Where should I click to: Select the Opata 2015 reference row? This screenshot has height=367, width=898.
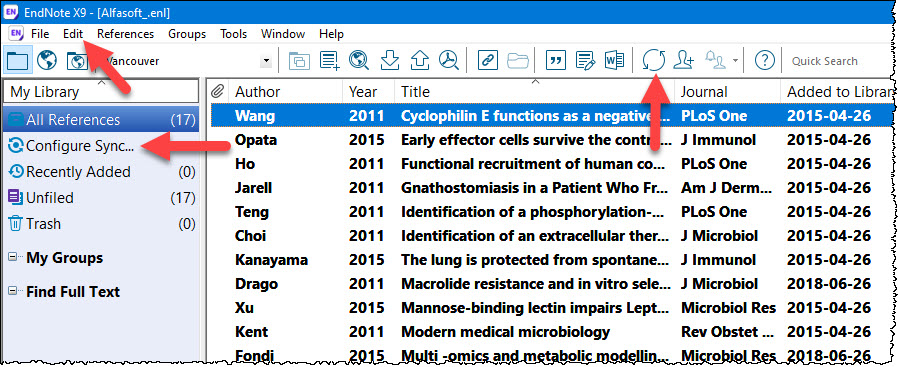coord(552,140)
